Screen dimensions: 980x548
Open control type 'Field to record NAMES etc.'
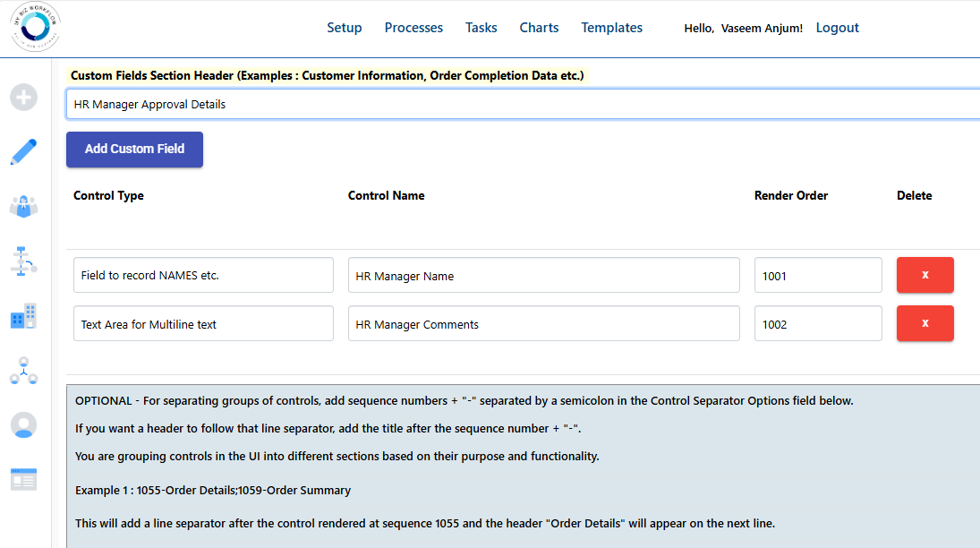coord(203,275)
